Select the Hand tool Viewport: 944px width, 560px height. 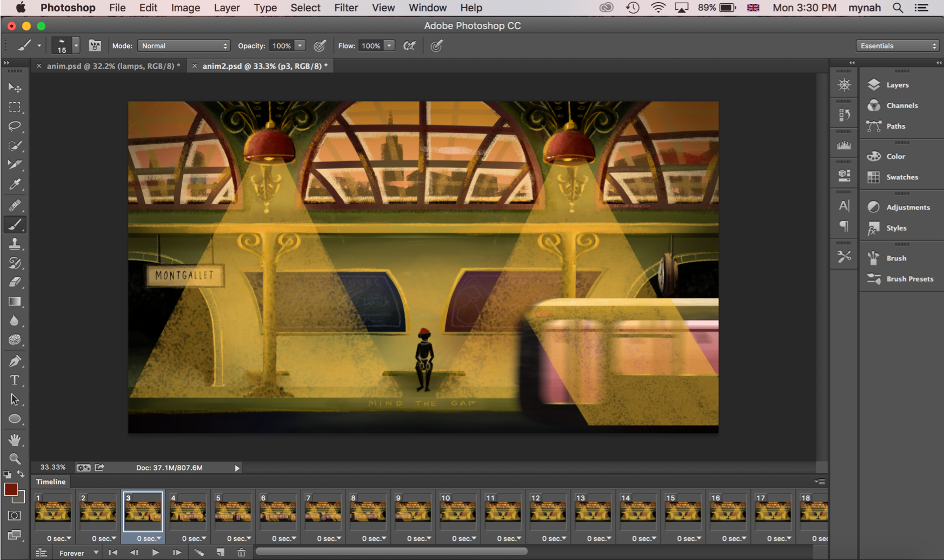pos(15,439)
